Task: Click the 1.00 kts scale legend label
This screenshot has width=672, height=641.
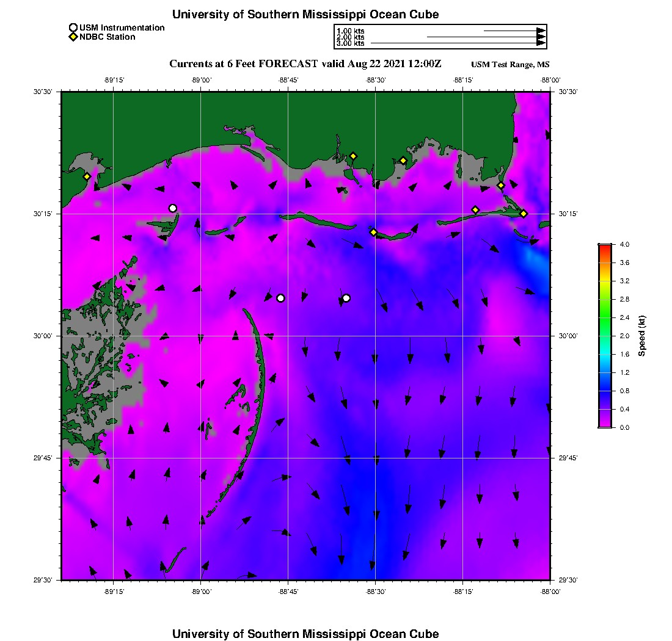Action: point(351,31)
